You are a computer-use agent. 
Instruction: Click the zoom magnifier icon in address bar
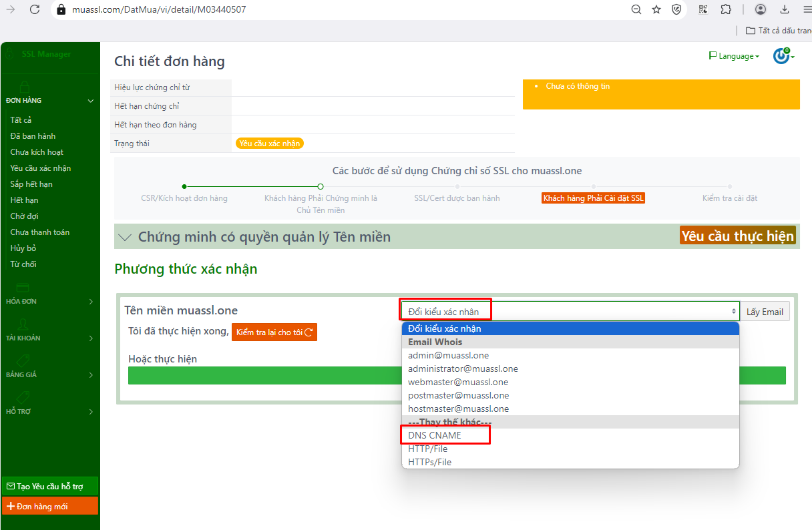[x=636, y=9]
